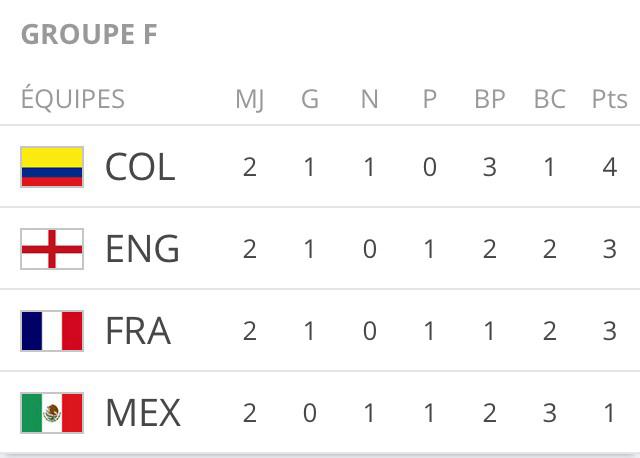
Task: Click the P losses column header
Action: [x=430, y=99]
